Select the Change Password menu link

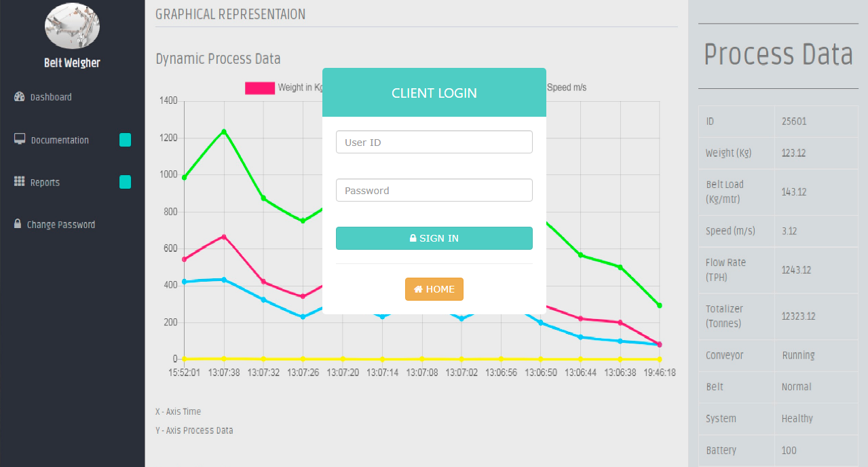tap(61, 225)
